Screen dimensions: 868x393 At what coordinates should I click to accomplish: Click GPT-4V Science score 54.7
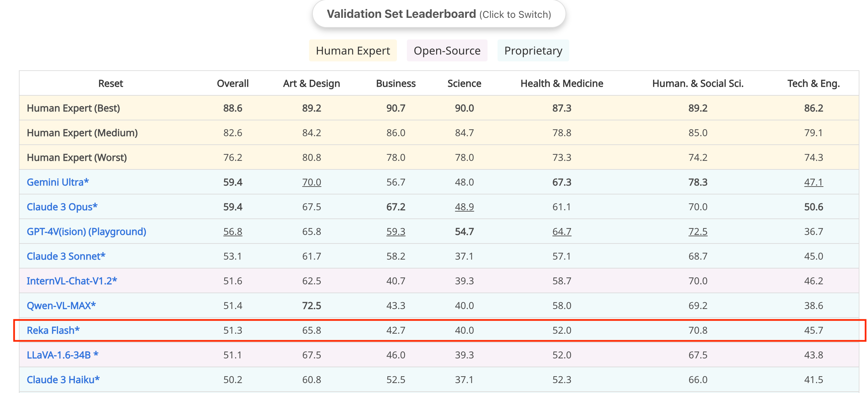click(x=464, y=231)
